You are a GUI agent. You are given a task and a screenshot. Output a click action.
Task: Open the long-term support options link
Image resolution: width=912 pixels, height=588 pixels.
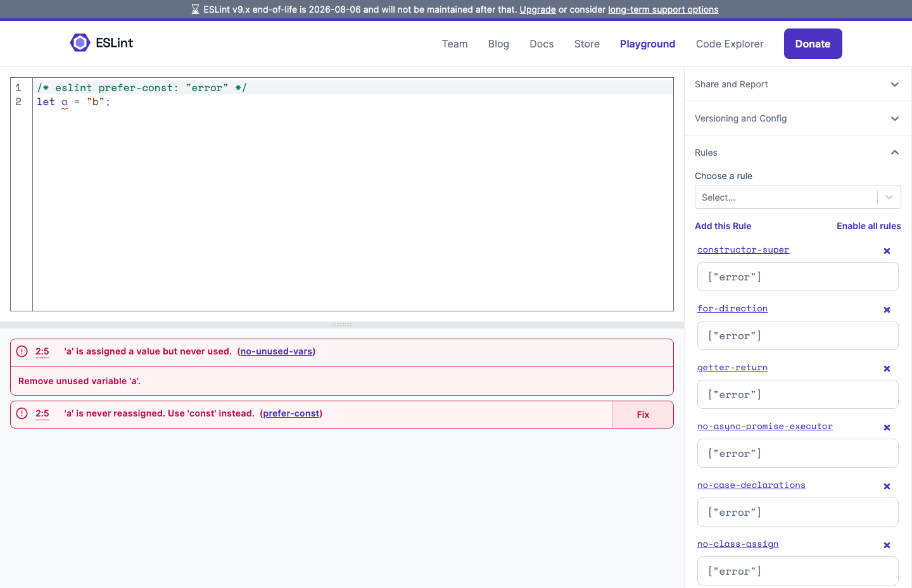pos(663,9)
